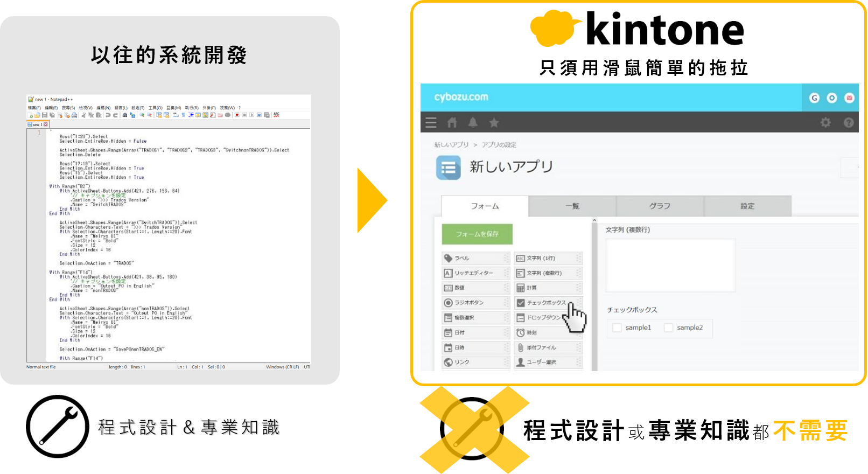868x474 pixels.
Task: Check the sample1 checkbox
Action: (x=617, y=327)
